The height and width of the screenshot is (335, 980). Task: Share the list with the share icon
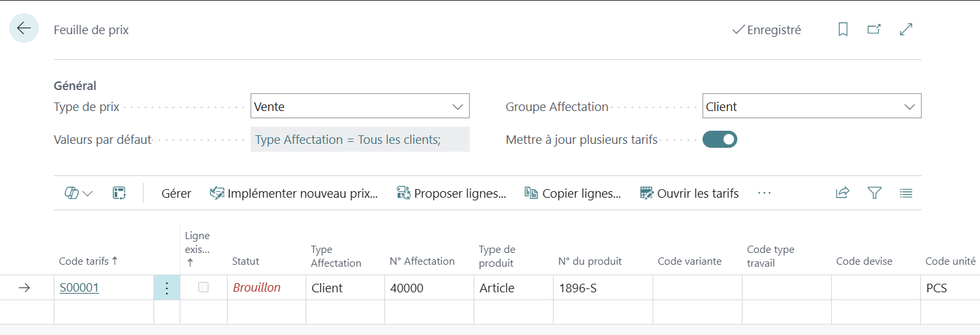pos(842,193)
